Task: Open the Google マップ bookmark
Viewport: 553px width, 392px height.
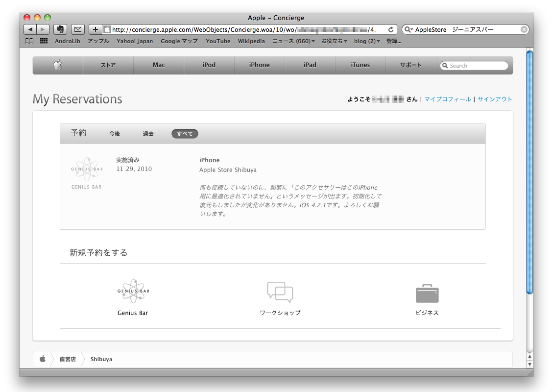Action: pyautogui.click(x=179, y=41)
